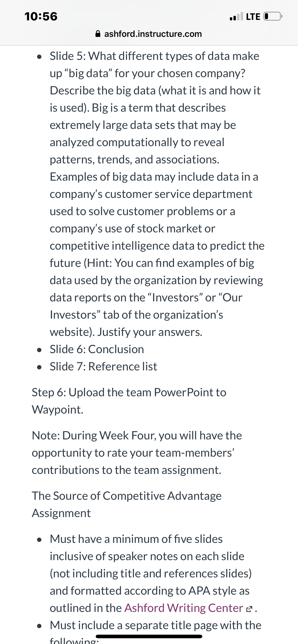
Task: Tap the LTE network indicator
Action: pos(253,17)
